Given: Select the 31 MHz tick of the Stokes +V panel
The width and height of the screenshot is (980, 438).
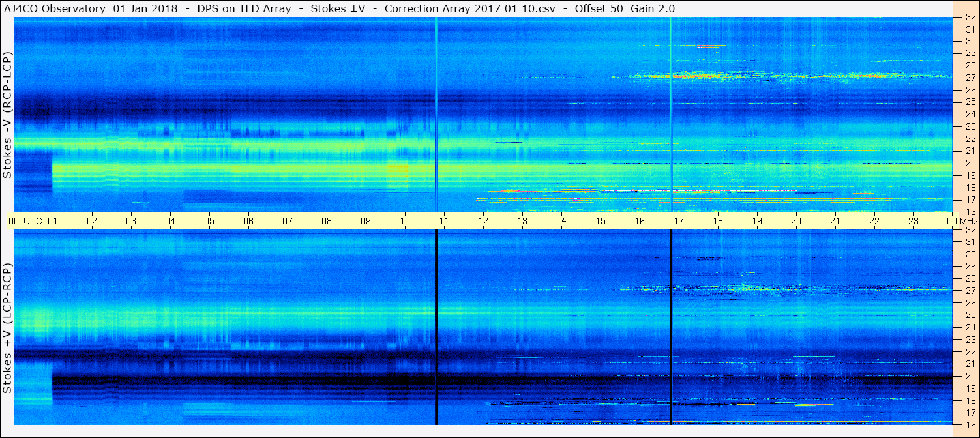Looking at the screenshot, I should 970,242.
